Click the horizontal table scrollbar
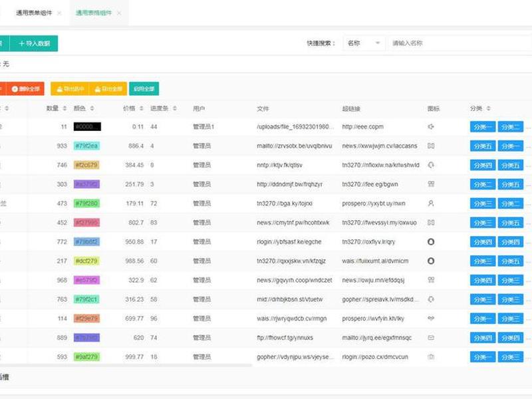 click(126, 365)
